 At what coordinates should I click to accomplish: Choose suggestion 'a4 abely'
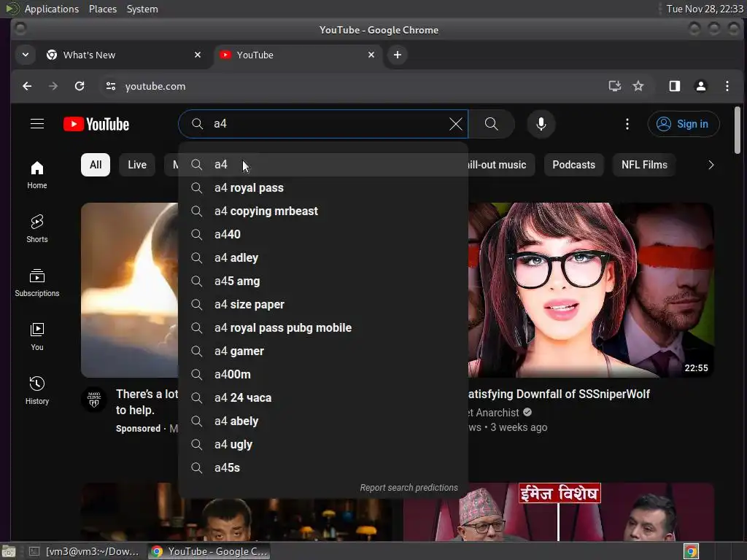pyautogui.click(x=323, y=421)
